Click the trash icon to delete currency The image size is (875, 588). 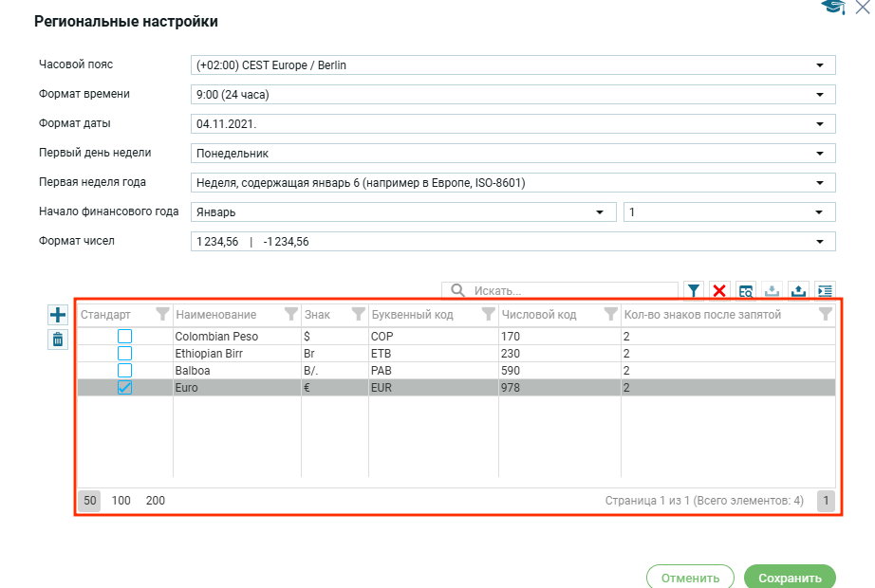coord(58,340)
